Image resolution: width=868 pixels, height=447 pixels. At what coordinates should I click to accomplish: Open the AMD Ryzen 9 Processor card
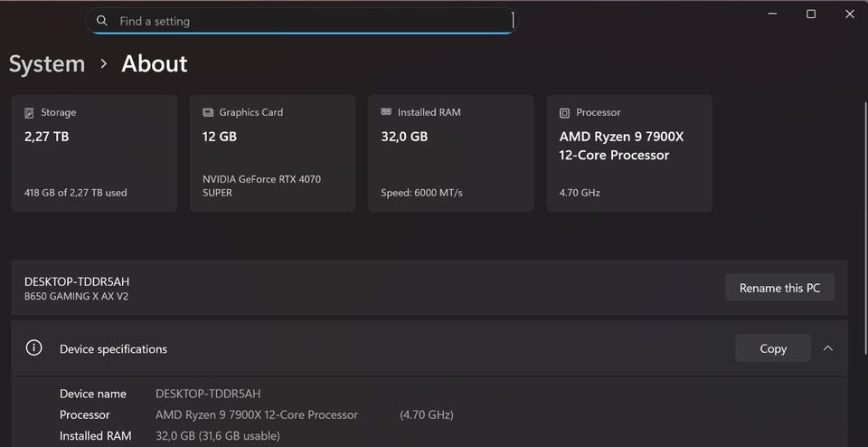pos(628,154)
